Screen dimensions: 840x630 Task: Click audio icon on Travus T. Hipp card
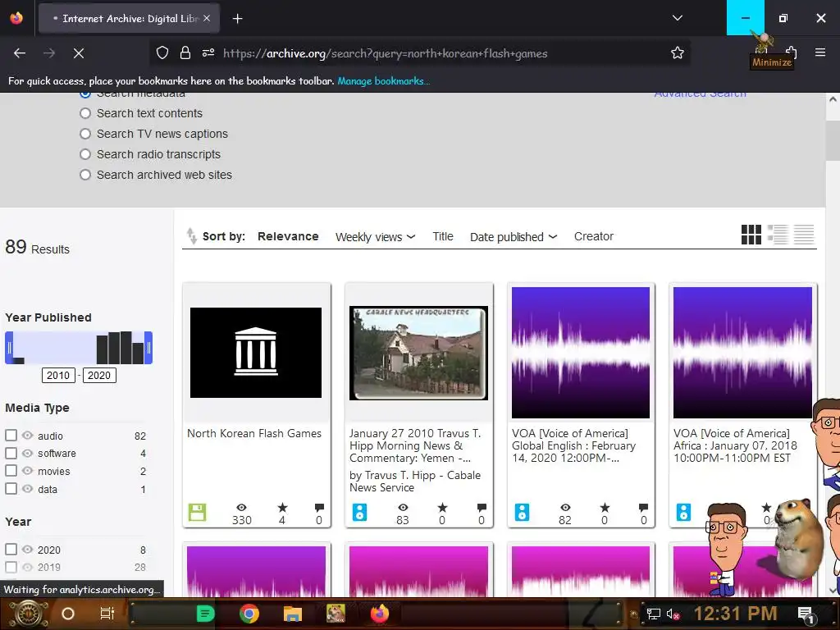pyautogui.click(x=359, y=513)
